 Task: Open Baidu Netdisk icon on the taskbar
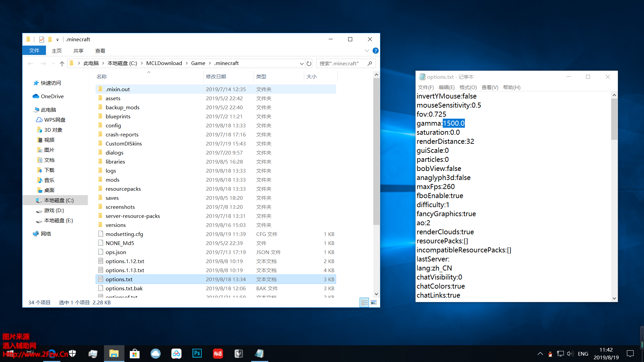(176, 354)
